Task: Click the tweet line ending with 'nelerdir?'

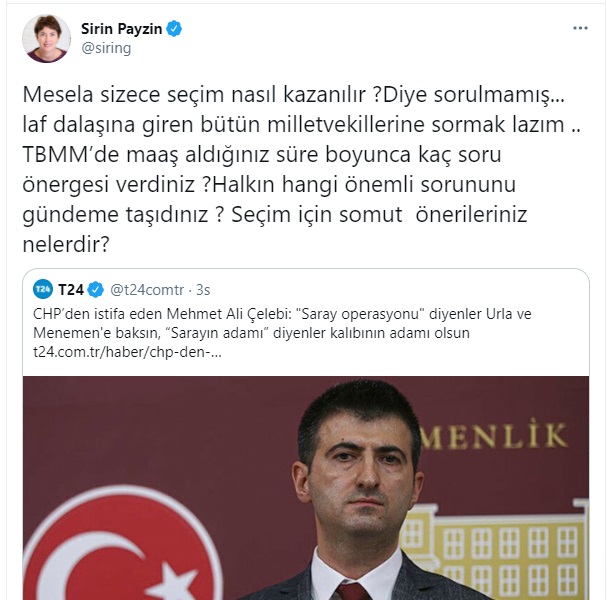Action: point(66,244)
